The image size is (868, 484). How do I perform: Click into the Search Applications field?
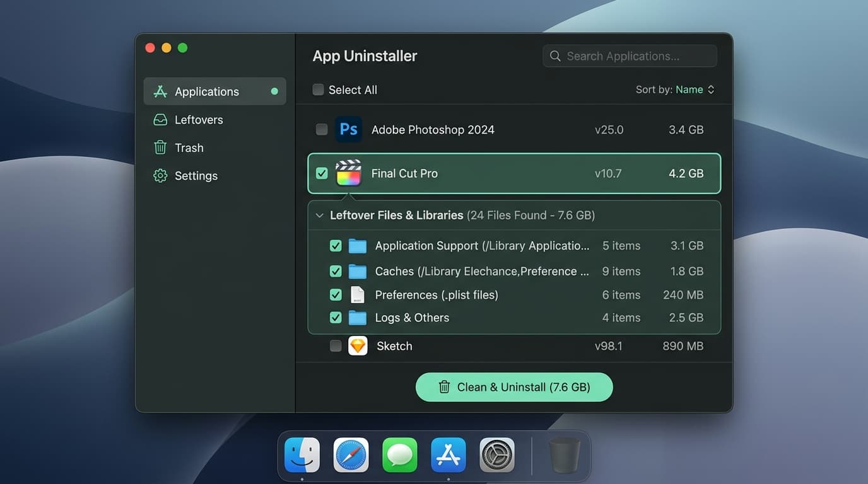(630, 56)
